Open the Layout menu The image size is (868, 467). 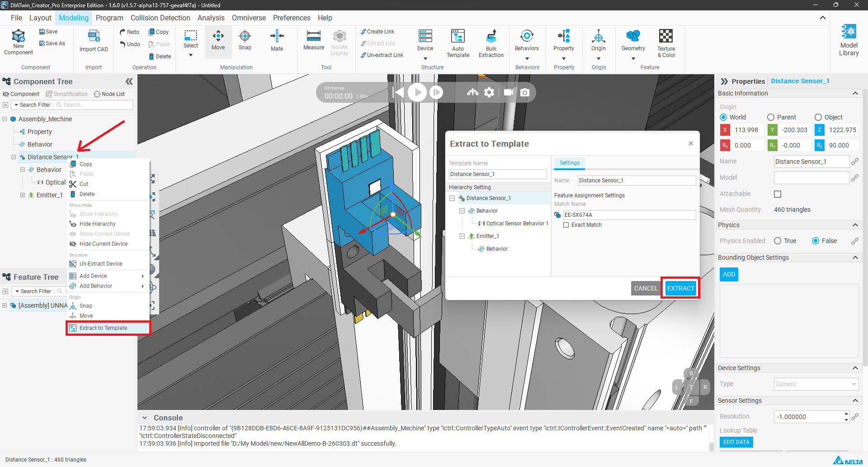40,18
